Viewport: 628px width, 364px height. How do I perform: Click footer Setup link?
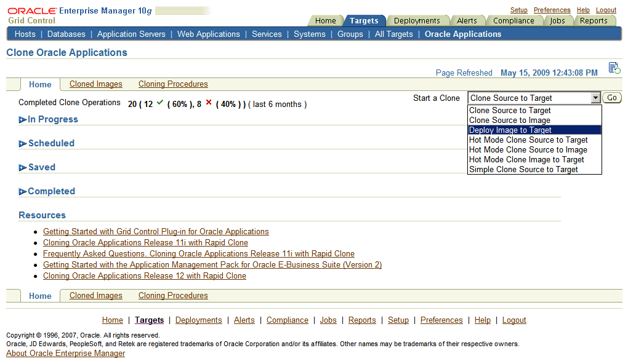point(398,320)
